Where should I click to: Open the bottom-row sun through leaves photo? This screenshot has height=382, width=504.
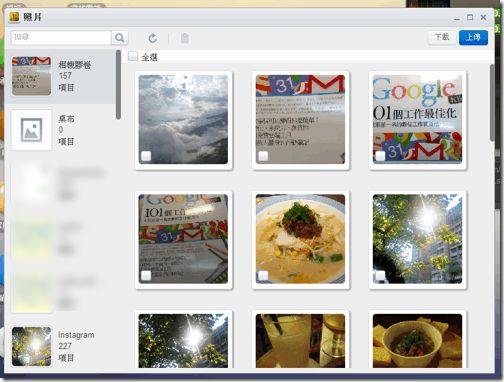[x=183, y=341]
